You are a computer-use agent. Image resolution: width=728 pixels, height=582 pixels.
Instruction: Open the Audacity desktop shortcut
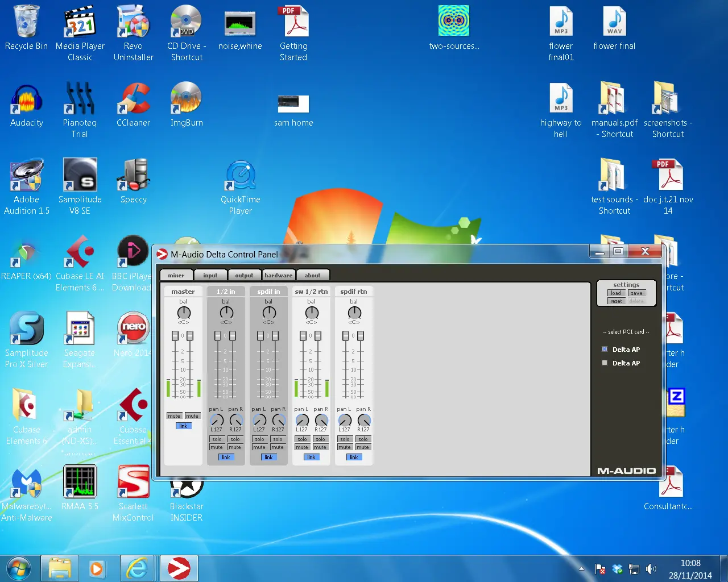tap(26, 105)
